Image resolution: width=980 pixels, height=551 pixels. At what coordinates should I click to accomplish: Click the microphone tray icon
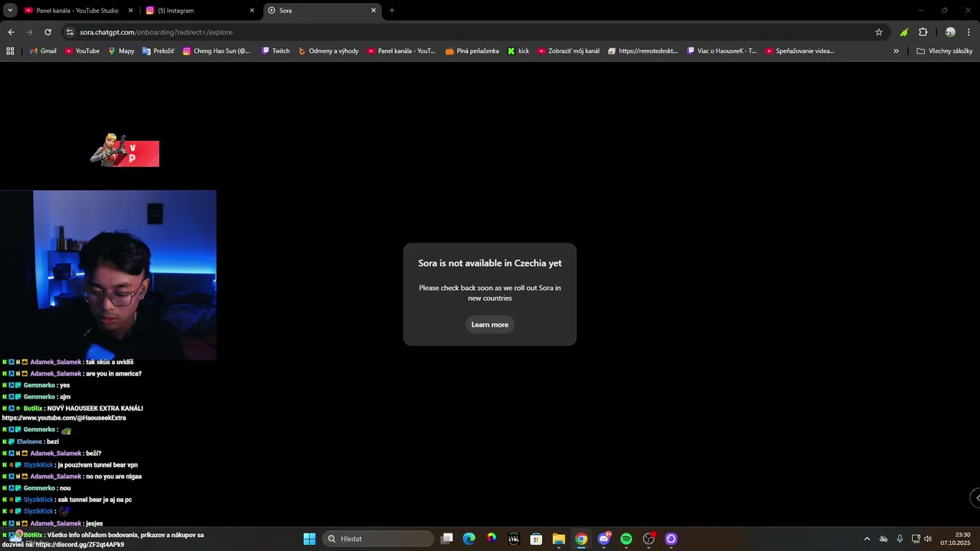(x=900, y=539)
